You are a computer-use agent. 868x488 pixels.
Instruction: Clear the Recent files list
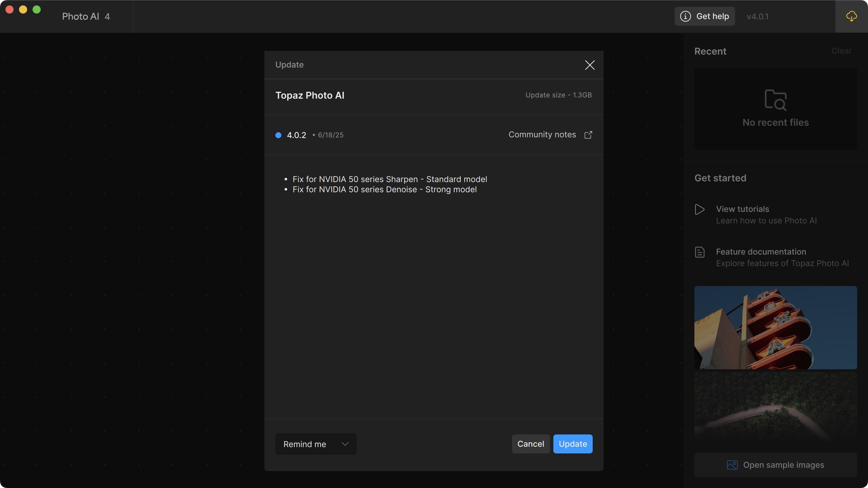point(841,51)
